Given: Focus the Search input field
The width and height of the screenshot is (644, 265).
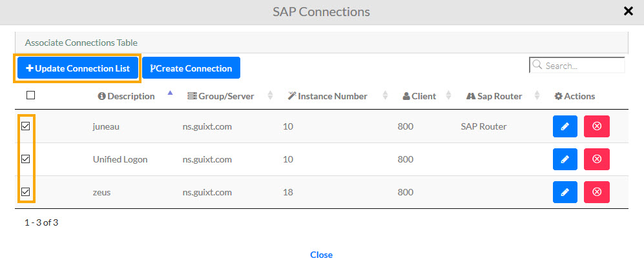Looking at the screenshot, I should [x=577, y=66].
